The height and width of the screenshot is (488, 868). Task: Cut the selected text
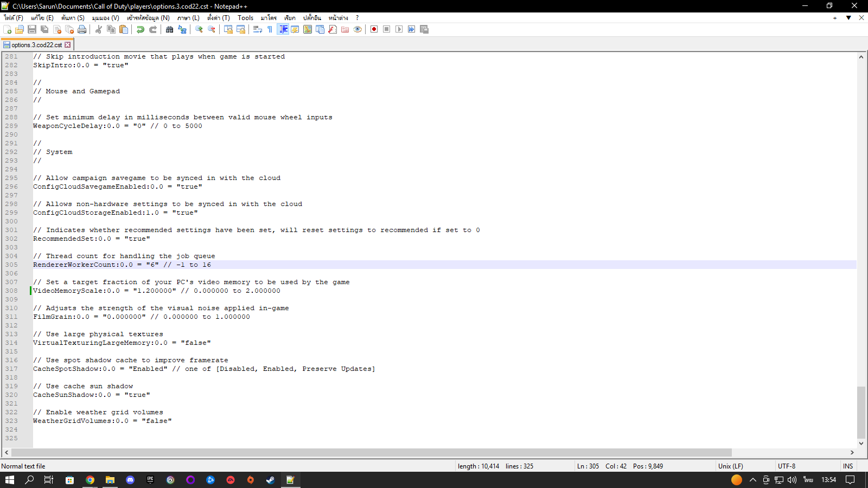(x=99, y=29)
